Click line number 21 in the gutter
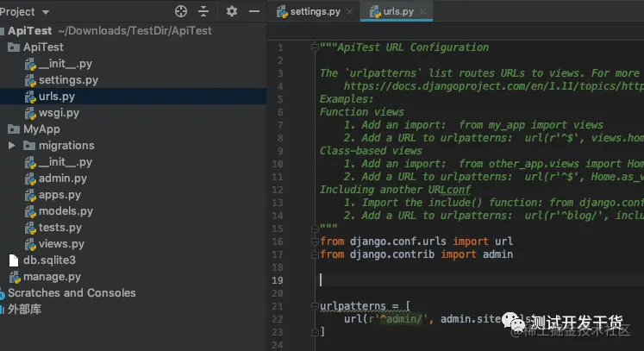644x351 pixels. click(278, 306)
